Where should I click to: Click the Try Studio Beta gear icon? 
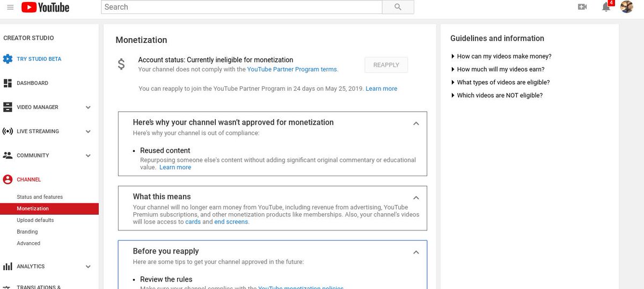pos(8,59)
